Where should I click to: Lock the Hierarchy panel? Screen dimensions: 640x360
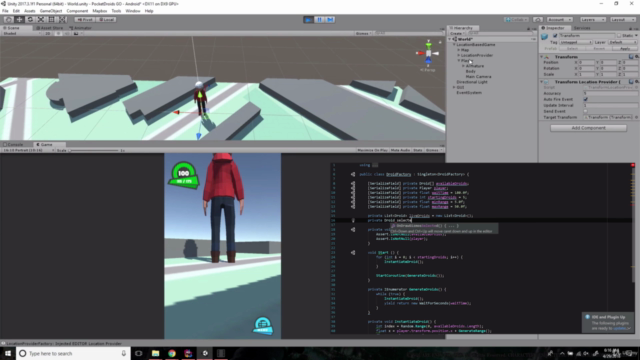point(529,29)
